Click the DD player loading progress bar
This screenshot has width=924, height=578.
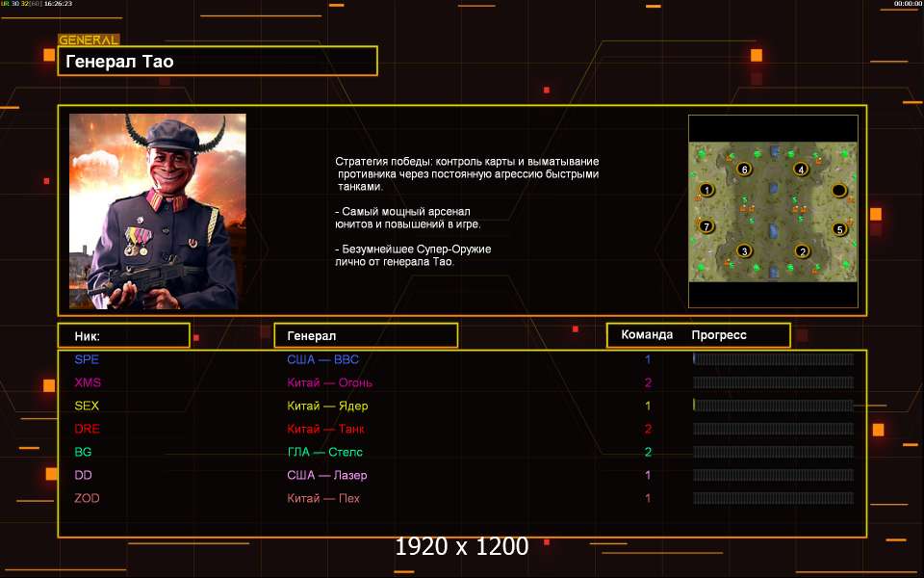click(x=773, y=475)
